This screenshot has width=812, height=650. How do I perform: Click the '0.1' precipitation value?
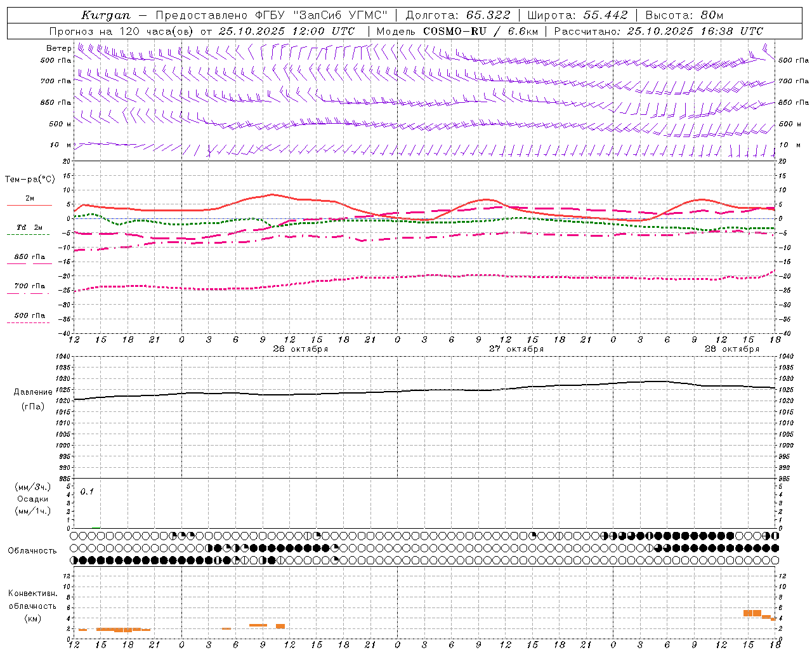87,491
